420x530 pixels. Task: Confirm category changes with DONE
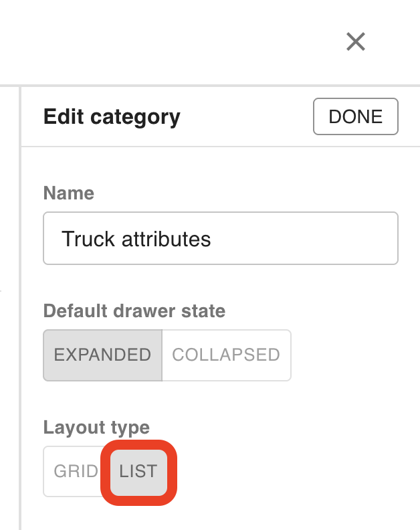[355, 116]
